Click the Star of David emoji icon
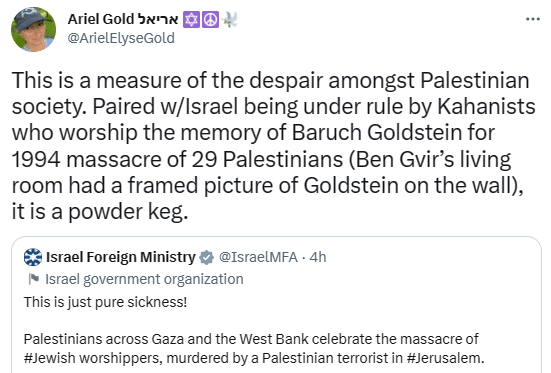The width and height of the screenshot is (551, 373). [x=192, y=19]
